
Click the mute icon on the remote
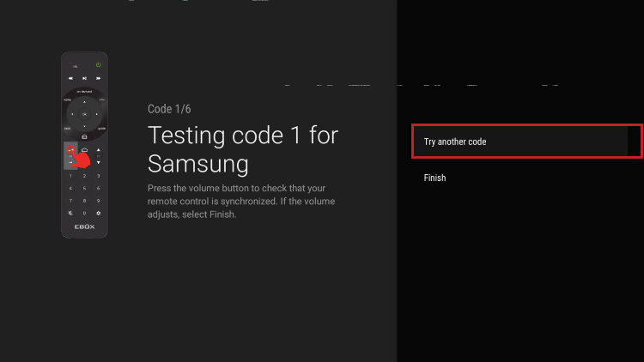(70, 213)
